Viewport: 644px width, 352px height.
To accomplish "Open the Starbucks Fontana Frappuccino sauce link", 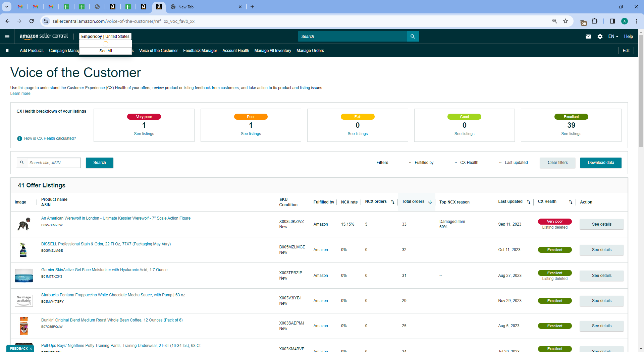I will (113, 295).
